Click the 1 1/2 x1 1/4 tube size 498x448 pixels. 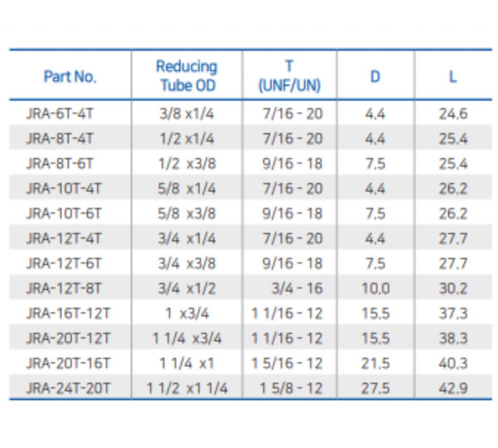[187, 388]
